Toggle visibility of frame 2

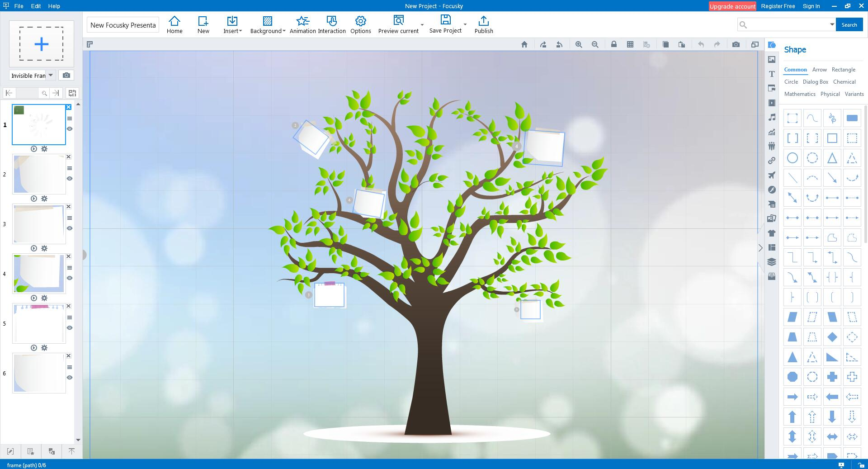pyautogui.click(x=70, y=179)
